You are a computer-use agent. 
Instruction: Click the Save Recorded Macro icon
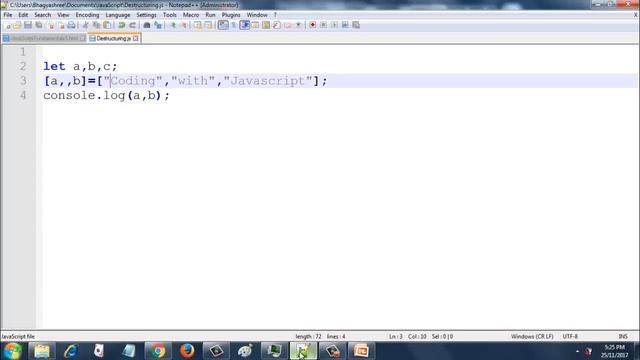(x=356, y=25)
